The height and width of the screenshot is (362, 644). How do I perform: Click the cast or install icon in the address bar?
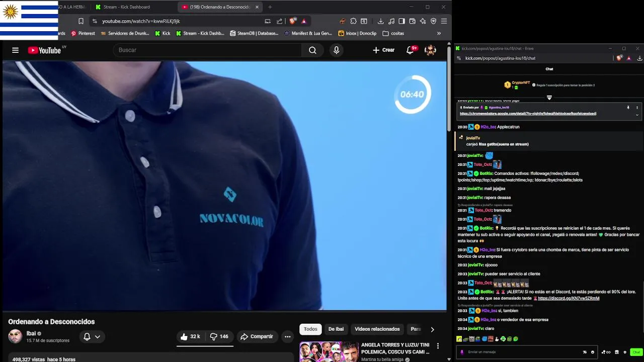(x=268, y=21)
